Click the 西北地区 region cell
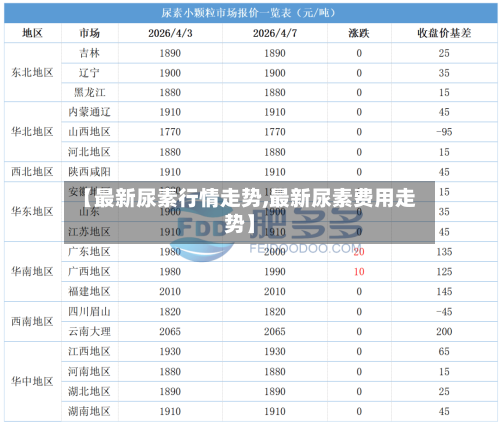Screen dimensions: 500x426 point(32,172)
